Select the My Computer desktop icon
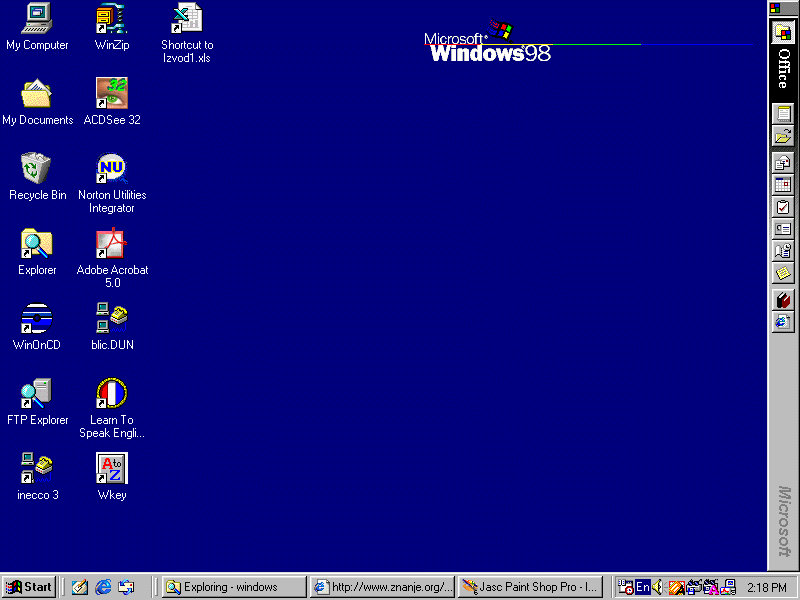800x600 pixels. click(x=37, y=19)
